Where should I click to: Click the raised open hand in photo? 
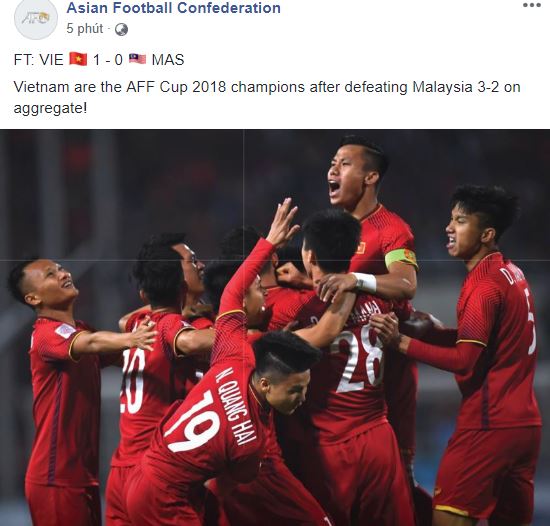pyautogui.click(x=283, y=222)
